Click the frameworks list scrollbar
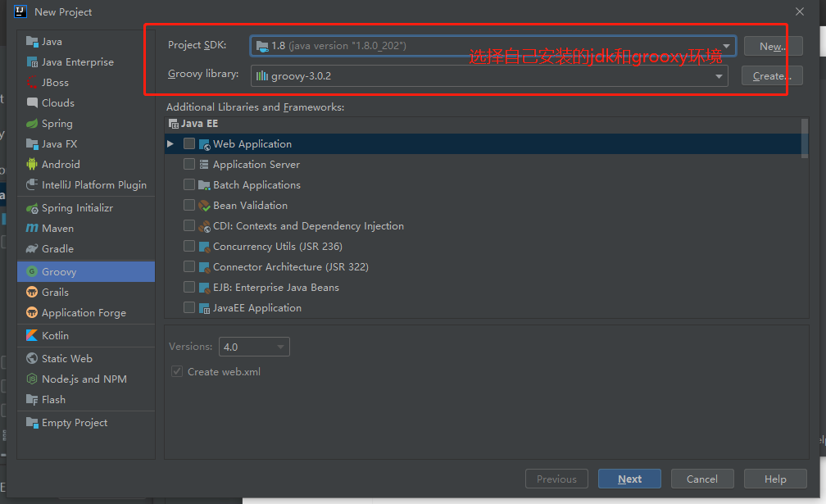 point(805,138)
